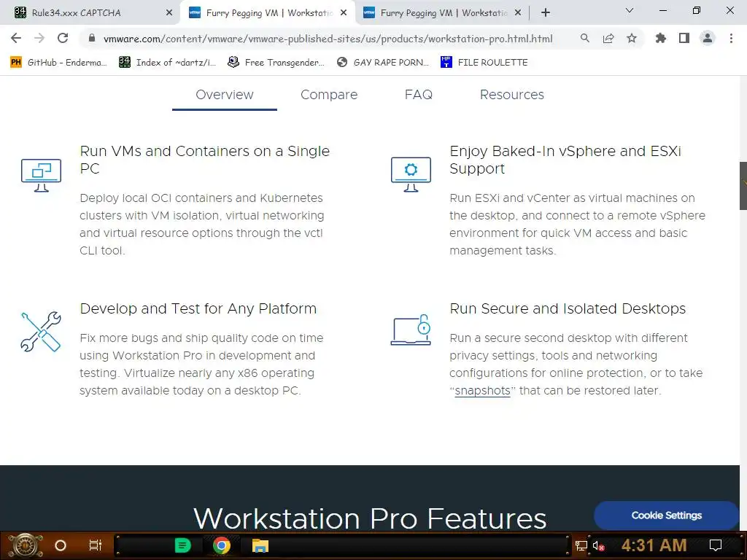747x560 pixels.
Task: Click the vSphere gear monitor icon
Action: [411, 175]
